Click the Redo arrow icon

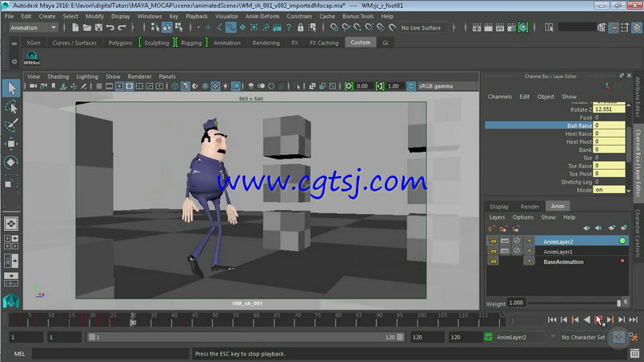point(122,27)
